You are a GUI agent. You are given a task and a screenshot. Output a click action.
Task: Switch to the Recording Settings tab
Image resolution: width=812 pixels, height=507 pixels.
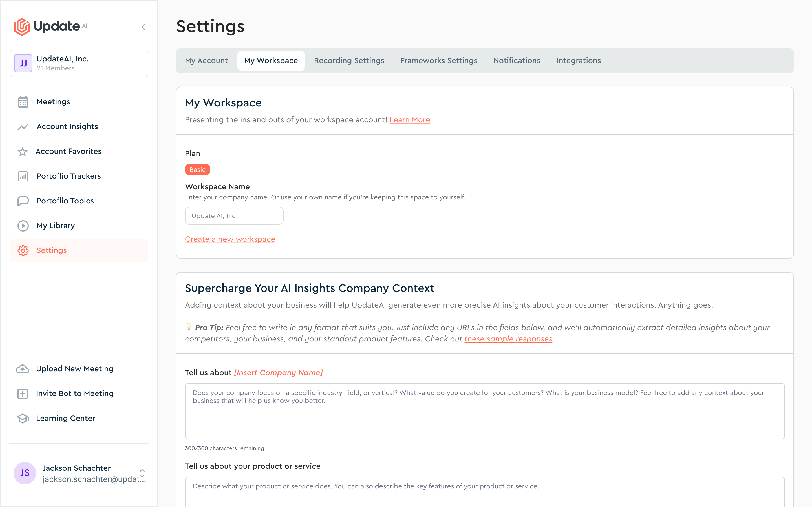[349, 61]
